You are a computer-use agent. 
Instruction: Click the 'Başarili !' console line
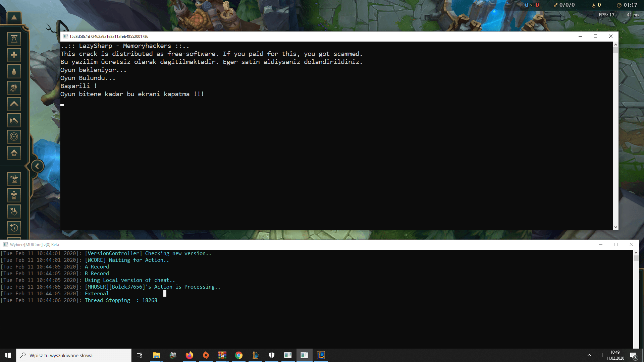coord(78,86)
